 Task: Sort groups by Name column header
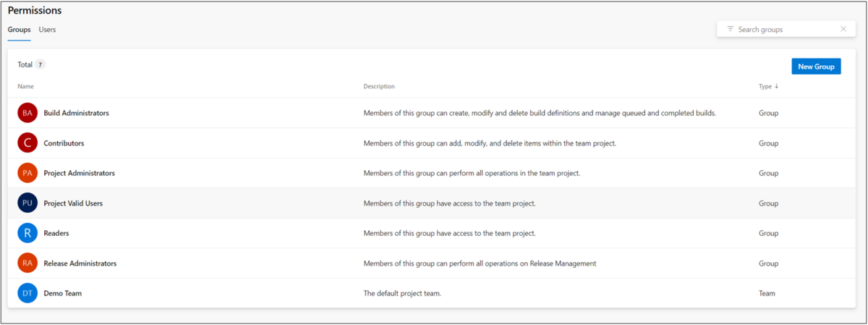[x=26, y=86]
